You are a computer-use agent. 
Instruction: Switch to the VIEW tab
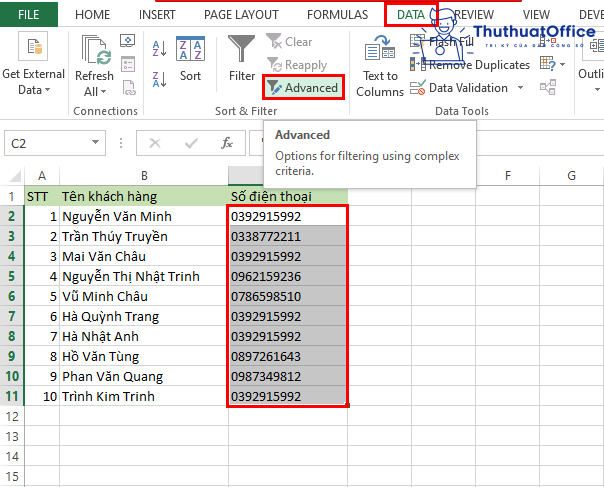tap(536, 15)
